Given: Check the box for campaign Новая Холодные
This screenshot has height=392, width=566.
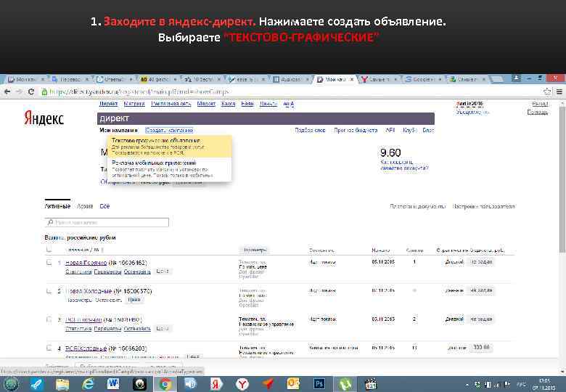Looking at the screenshot, I should click(49, 291).
